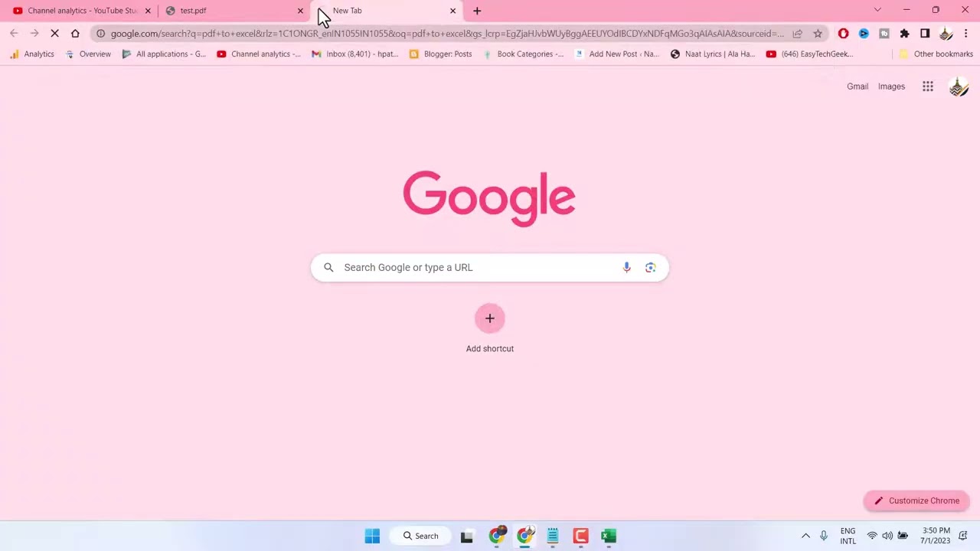This screenshot has width=980, height=551.
Task: Open the All applications bookmark
Action: pyautogui.click(x=164, y=54)
